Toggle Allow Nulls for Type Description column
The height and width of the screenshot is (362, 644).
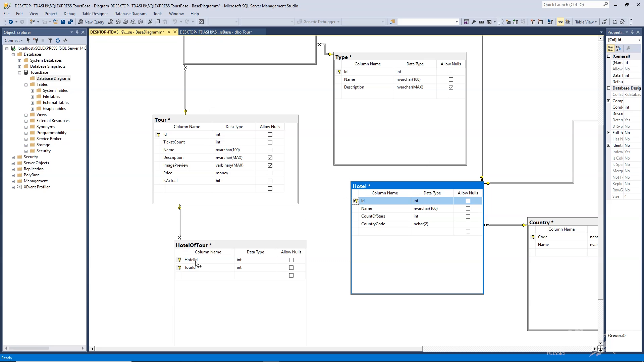[x=451, y=87]
